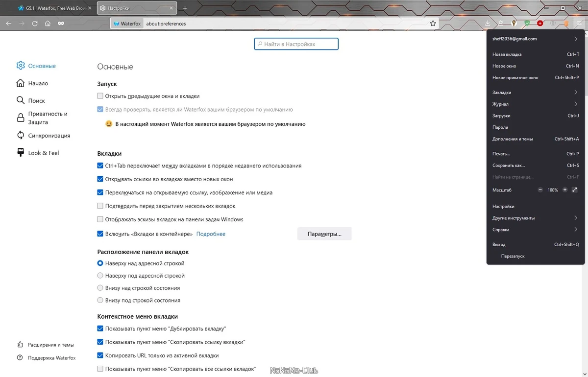Enable 'Открыть предыдущие окна и вкладки' checkbox

[100, 96]
